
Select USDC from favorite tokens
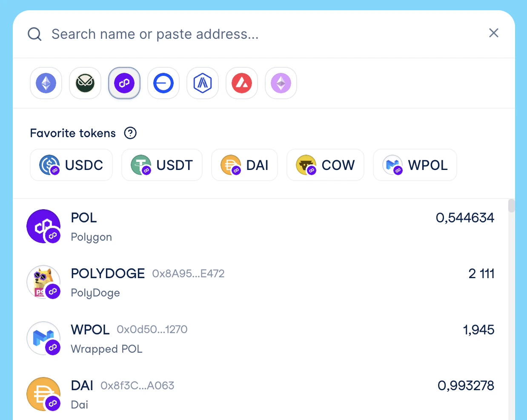[x=71, y=165]
